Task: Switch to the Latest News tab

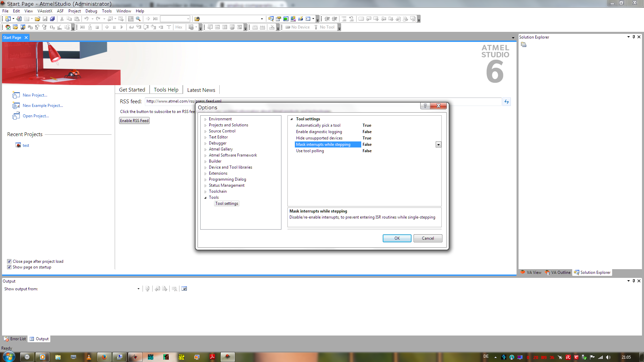Action: coord(201,90)
